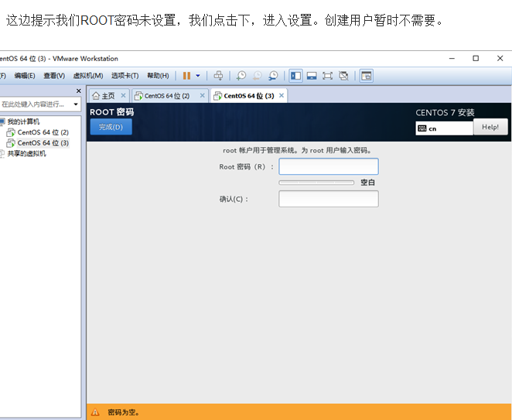512x420 pixels.
Task: Close the library sidebar panel
Action: point(78,90)
